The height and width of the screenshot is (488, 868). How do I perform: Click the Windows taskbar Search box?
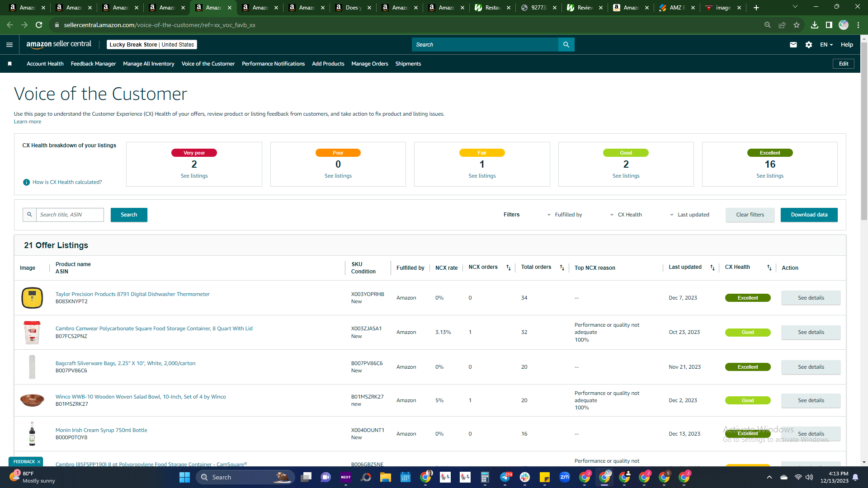(245, 477)
